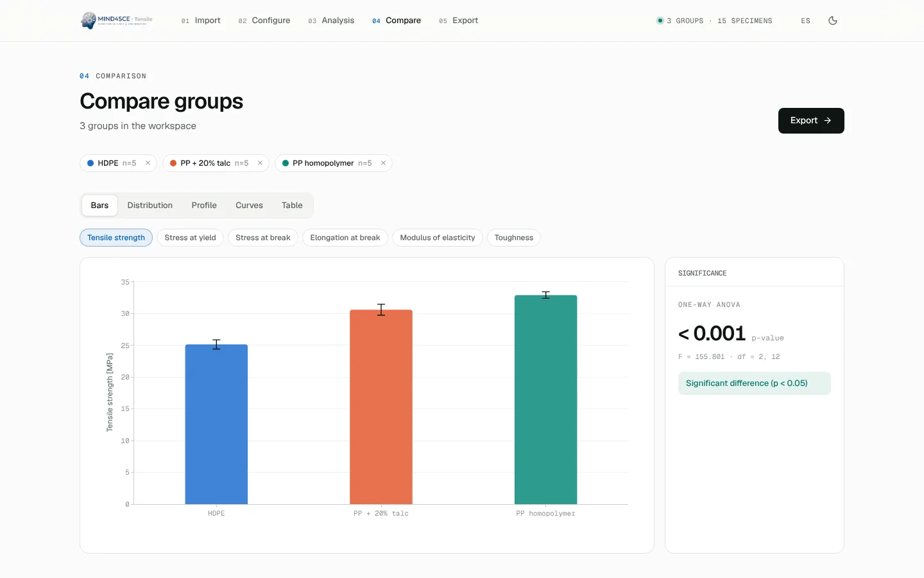Remove the HDPE group chip
Image resolution: width=924 pixels, height=578 pixels.
point(148,163)
